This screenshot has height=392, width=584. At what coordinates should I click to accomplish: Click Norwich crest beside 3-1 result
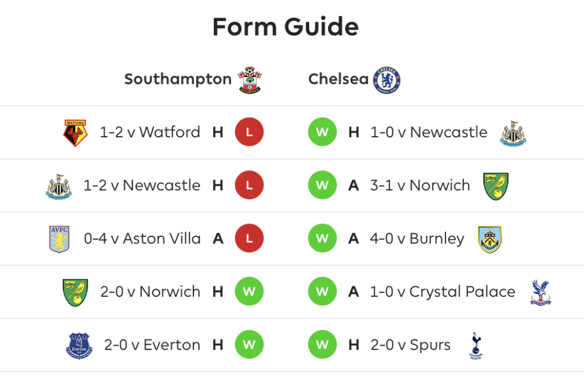tap(496, 186)
